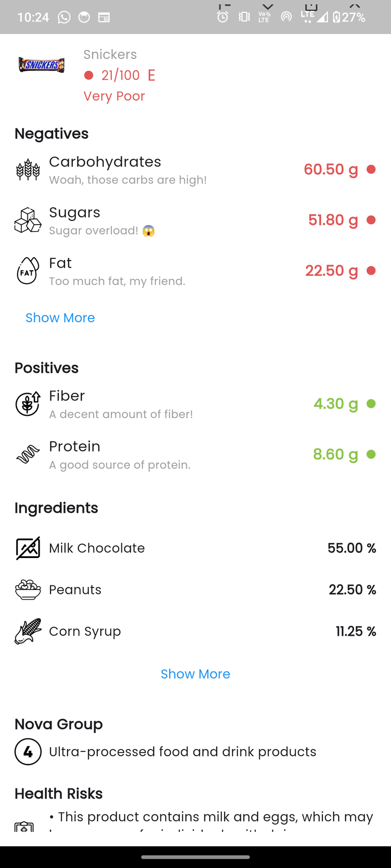The height and width of the screenshot is (868, 391).
Task: Tap the Fat droplet icon
Action: pos(28,270)
